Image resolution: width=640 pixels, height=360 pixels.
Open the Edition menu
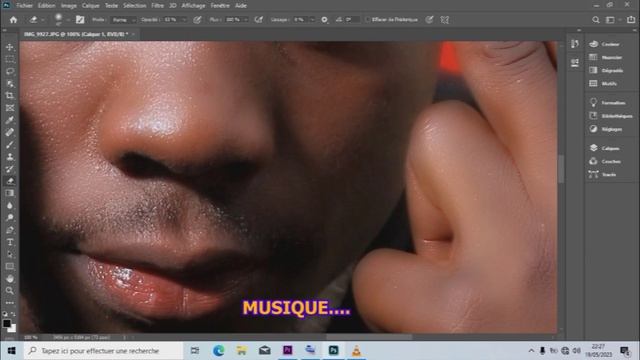47,6
